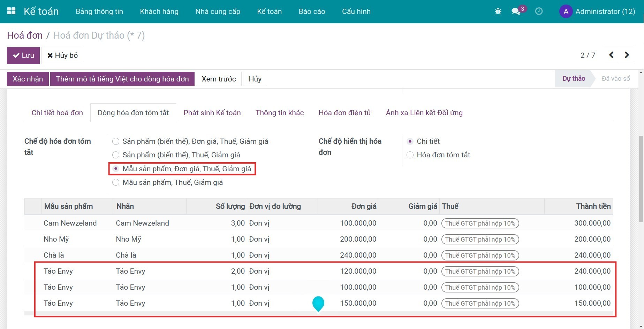Viewport: 644px width, 329px height.
Task: Select 'Mẫu sản phẩm, Thuế, Giảm giá' radio
Action: coord(116,182)
